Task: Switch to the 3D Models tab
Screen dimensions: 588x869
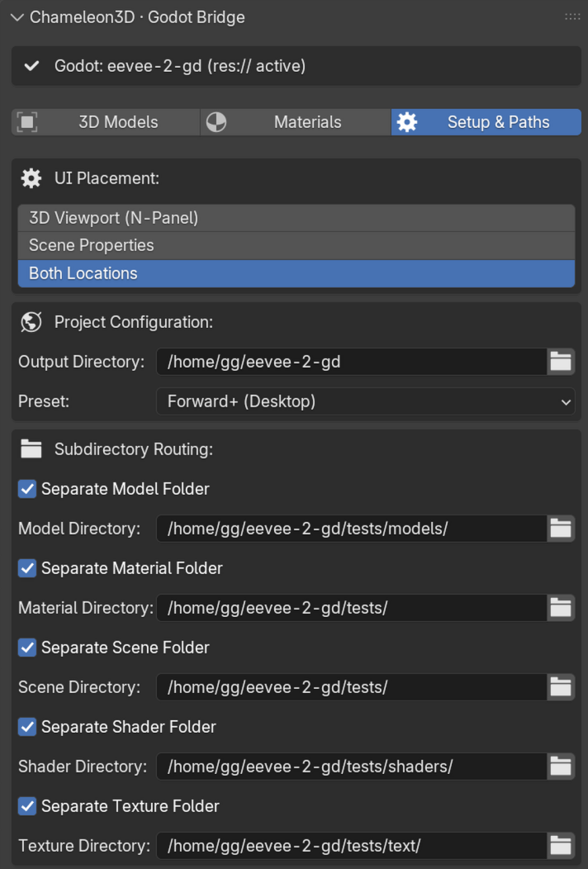Action: [106, 122]
